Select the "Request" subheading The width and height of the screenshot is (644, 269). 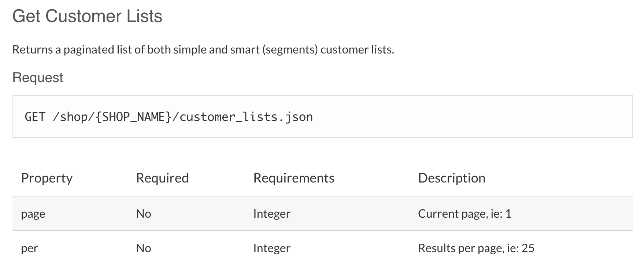pyautogui.click(x=38, y=78)
